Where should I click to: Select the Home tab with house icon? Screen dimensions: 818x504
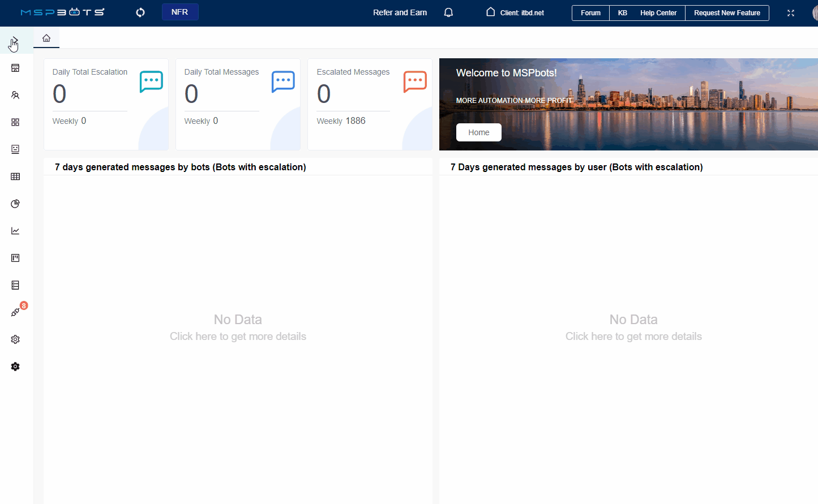(x=46, y=38)
